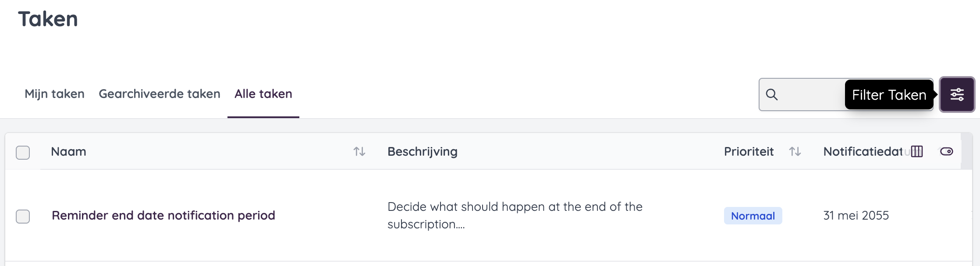Viewport: 980px width, 266px height.
Task: Open Reminder end date notification period task
Action: click(x=163, y=215)
